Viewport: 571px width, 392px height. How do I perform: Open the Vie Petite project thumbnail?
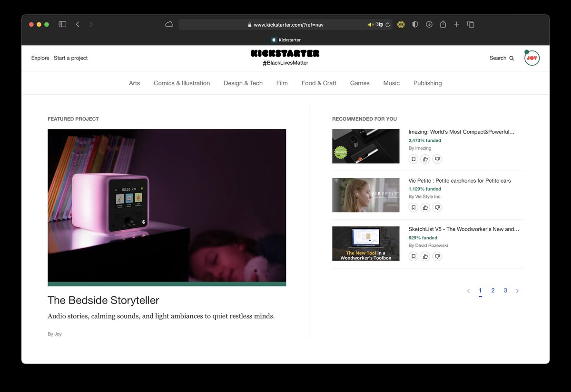(366, 195)
